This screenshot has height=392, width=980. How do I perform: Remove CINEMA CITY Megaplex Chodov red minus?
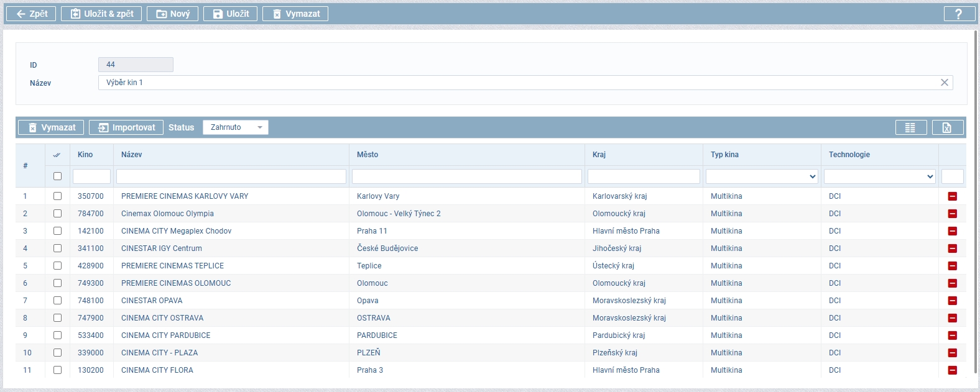952,231
